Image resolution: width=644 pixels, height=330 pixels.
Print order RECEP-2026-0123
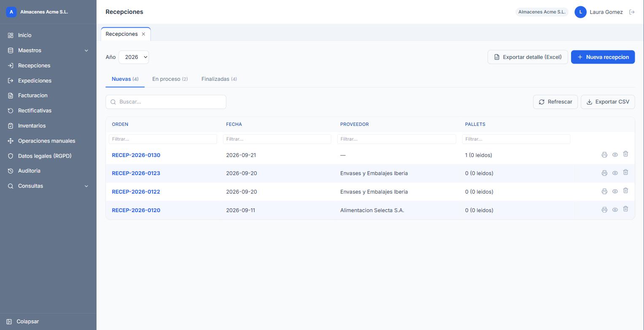pyautogui.click(x=604, y=173)
